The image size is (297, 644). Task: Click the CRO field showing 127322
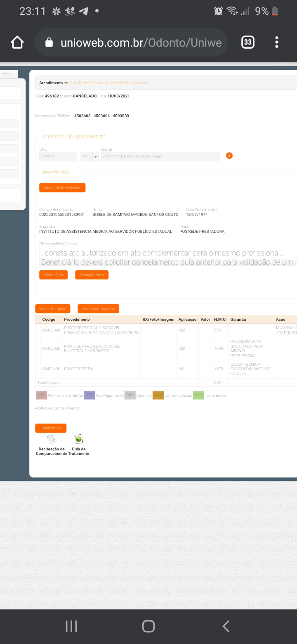coord(58,157)
